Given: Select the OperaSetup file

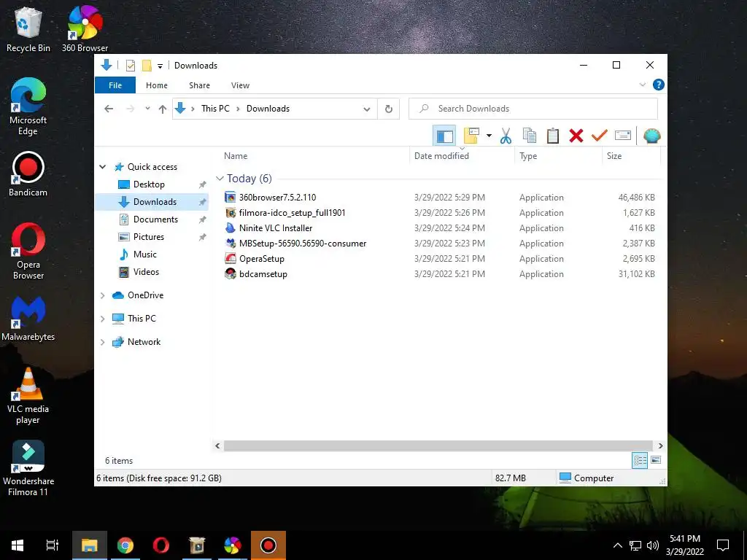Looking at the screenshot, I should click(262, 259).
